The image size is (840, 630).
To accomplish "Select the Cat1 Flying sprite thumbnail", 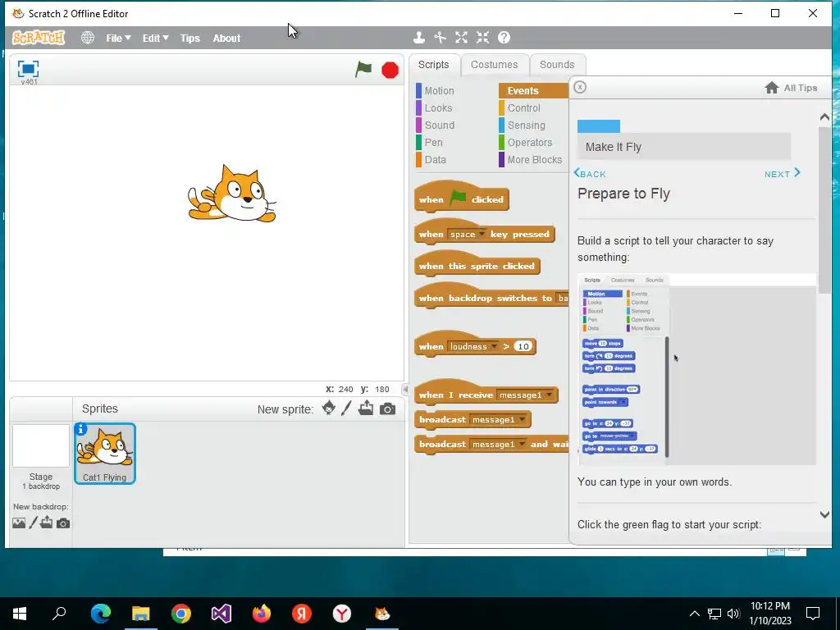I will [105, 454].
